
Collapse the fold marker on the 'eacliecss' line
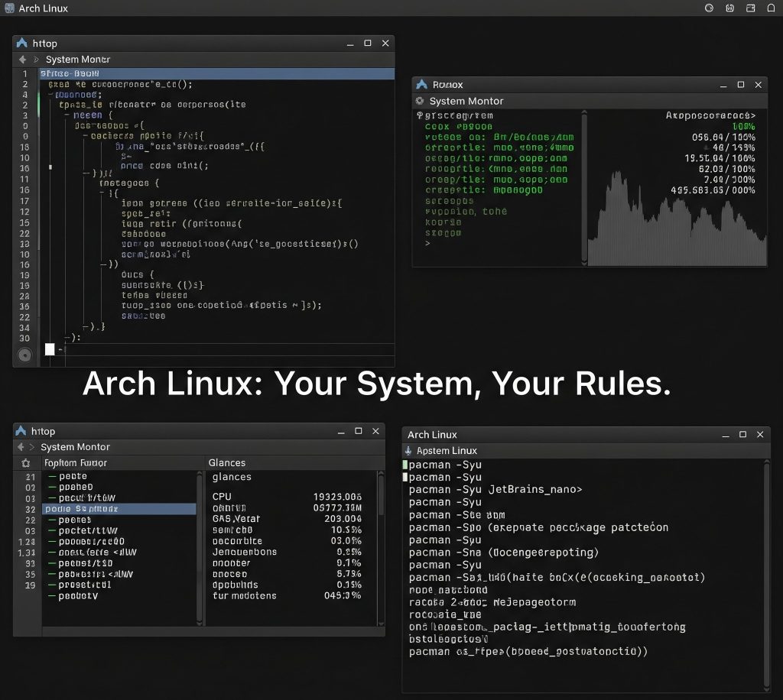86,136
